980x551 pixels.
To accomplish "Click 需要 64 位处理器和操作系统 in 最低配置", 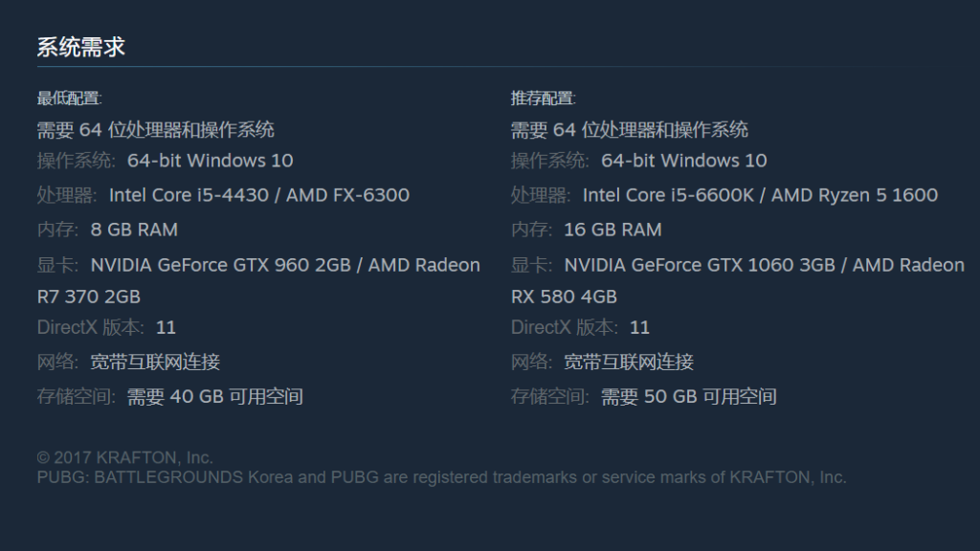I will coord(156,130).
